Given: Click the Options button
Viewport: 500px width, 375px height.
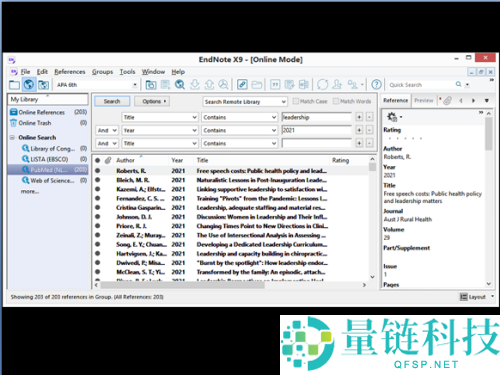Looking at the screenshot, I should click(152, 101).
